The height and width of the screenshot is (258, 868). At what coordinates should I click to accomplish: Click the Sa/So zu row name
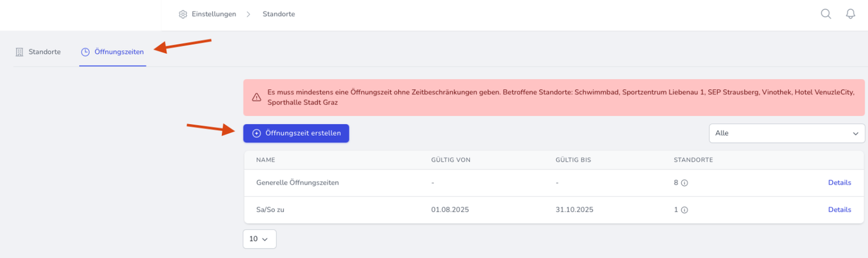(270, 210)
